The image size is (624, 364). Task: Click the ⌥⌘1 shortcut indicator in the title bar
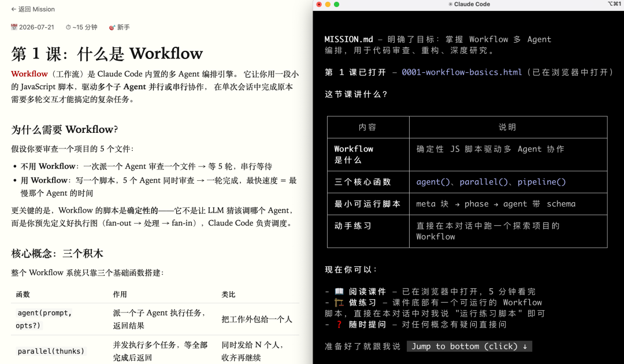614,4
